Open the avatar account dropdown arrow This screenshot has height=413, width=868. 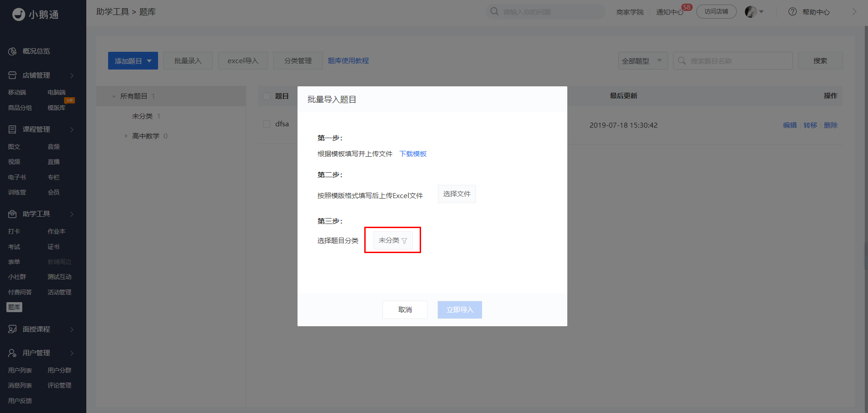coord(761,12)
